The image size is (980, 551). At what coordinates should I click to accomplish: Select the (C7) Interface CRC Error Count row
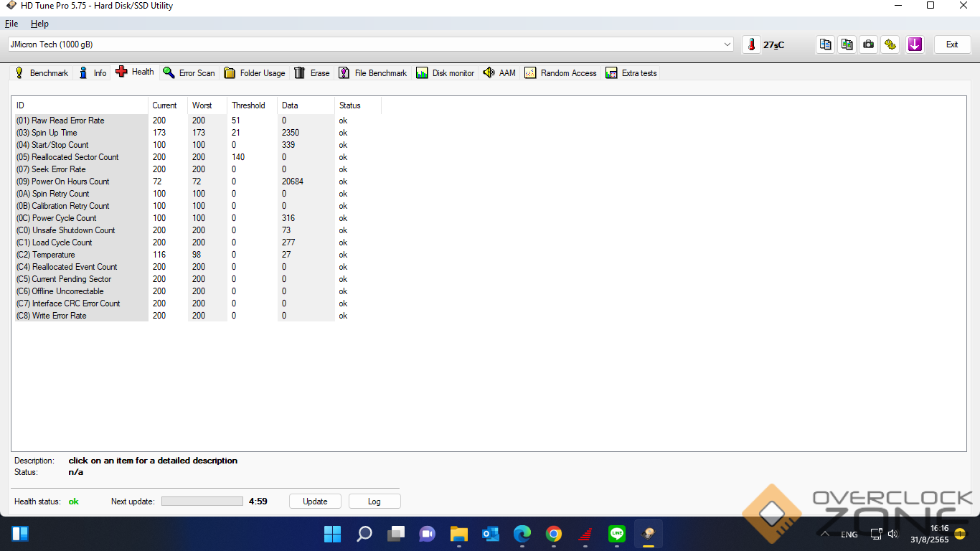click(198, 303)
